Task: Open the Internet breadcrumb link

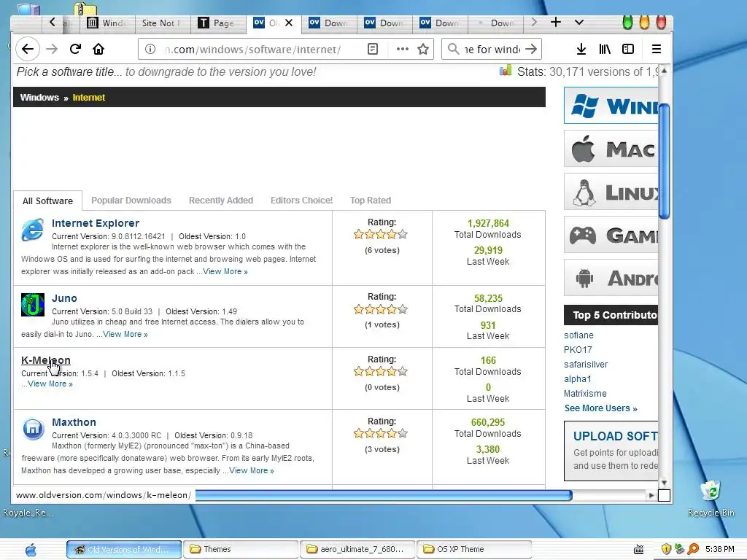Action: (88, 97)
